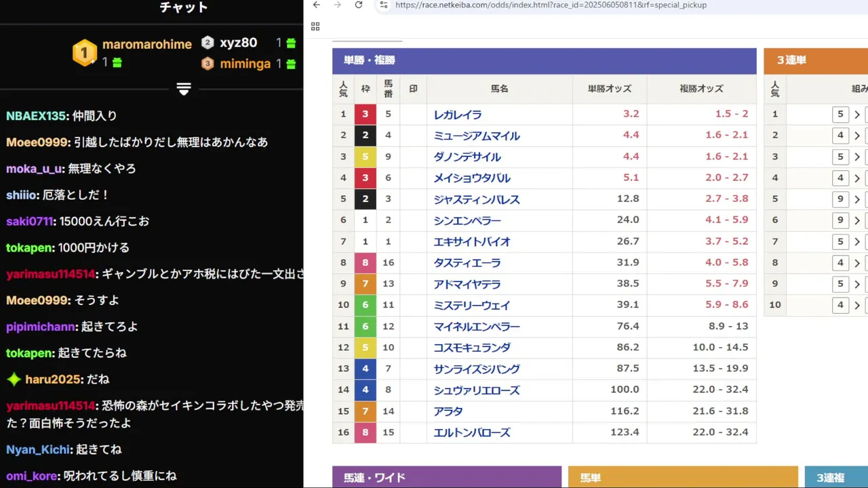Click the 馬名 column header
Viewport: 868px width, 488px height.
500,89
